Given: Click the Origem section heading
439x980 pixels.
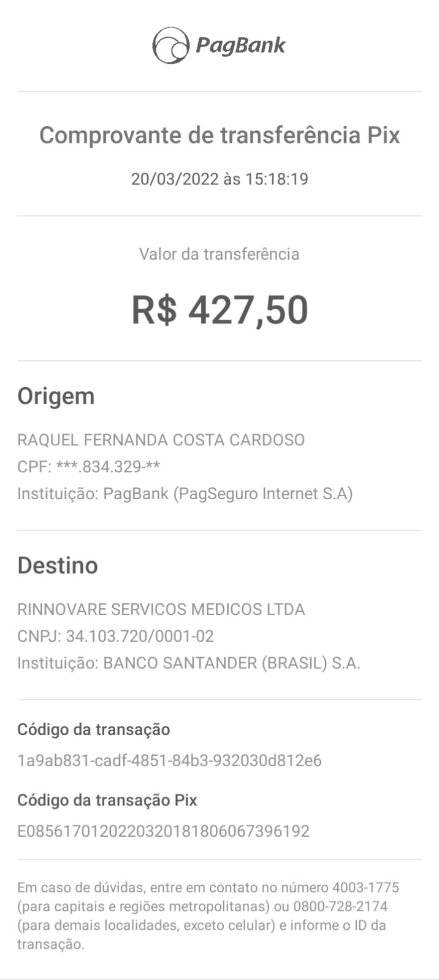Looking at the screenshot, I should click(x=56, y=396).
